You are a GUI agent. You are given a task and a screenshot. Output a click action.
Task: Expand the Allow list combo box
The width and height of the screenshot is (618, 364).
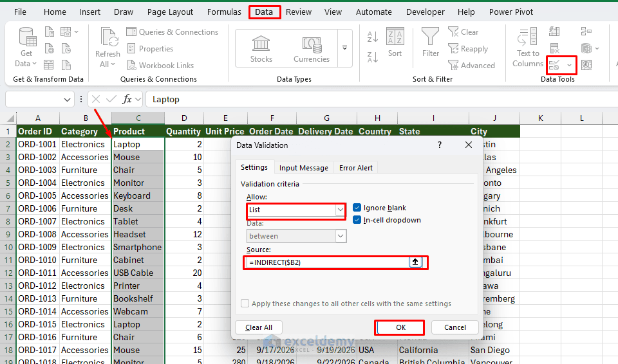point(340,210)
